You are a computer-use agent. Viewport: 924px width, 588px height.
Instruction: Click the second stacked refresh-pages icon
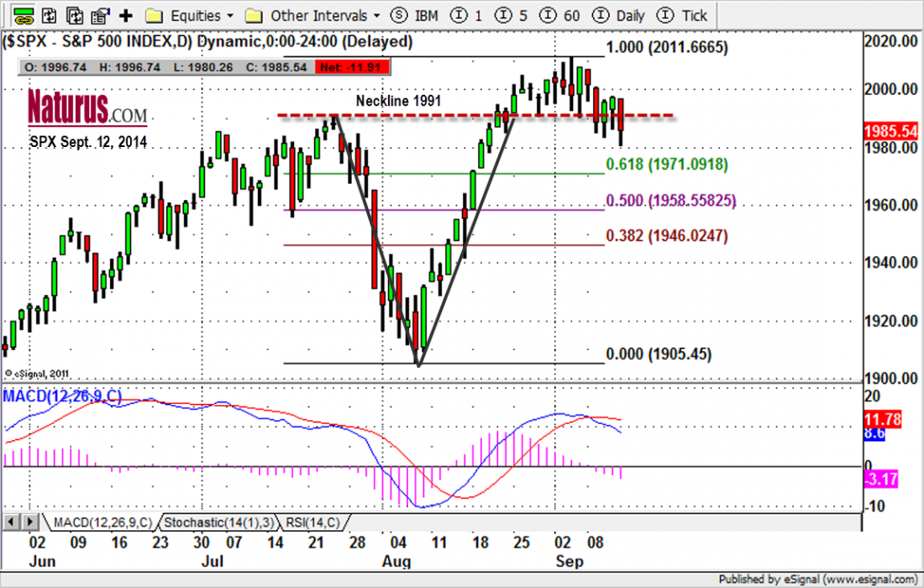pos(76,15)
